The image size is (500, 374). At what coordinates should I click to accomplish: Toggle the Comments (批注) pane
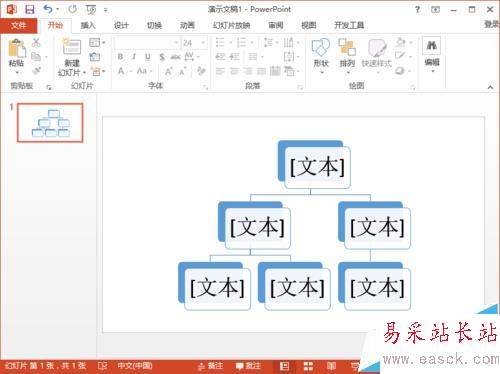click(248, 366)
